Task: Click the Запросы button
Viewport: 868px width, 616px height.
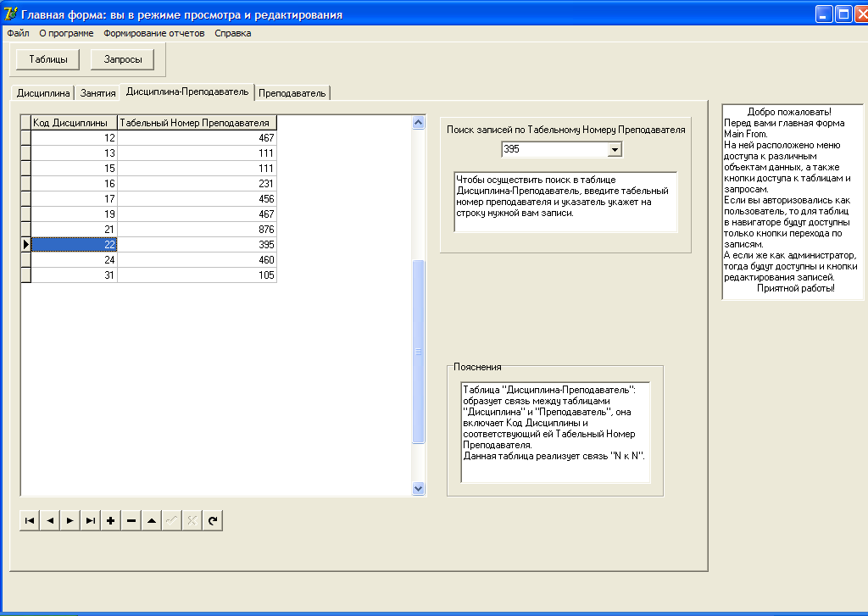Action: [x=123, y=59]
